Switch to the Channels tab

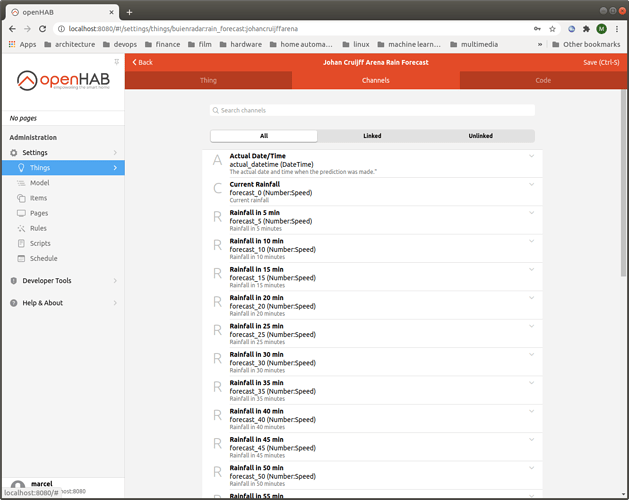click(x=375, y=80)
